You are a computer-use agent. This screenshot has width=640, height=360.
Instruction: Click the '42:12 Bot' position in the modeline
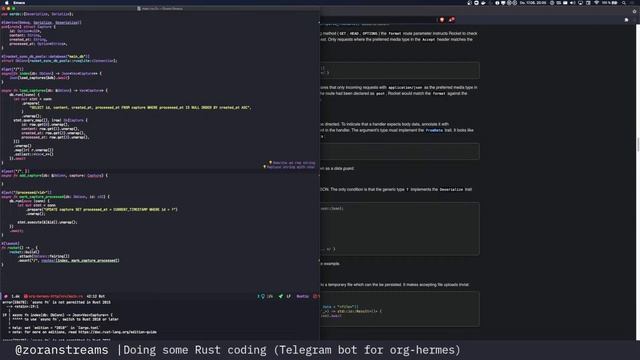[x=96, y=296]
